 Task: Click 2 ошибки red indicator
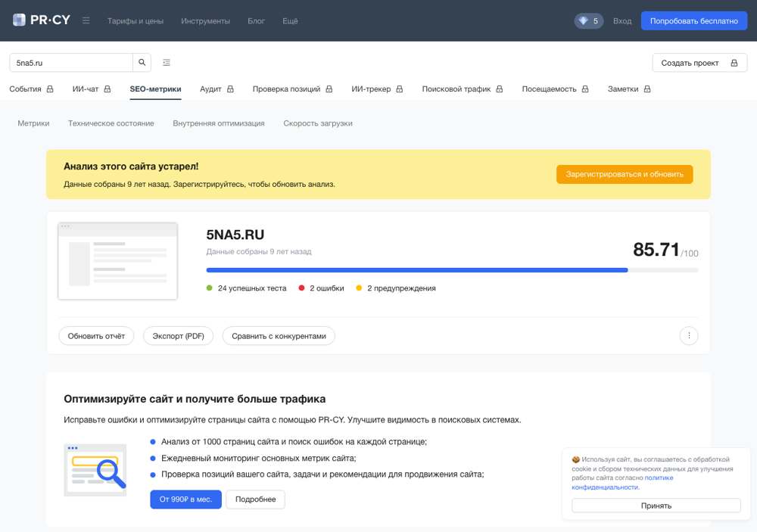(321, 288)
